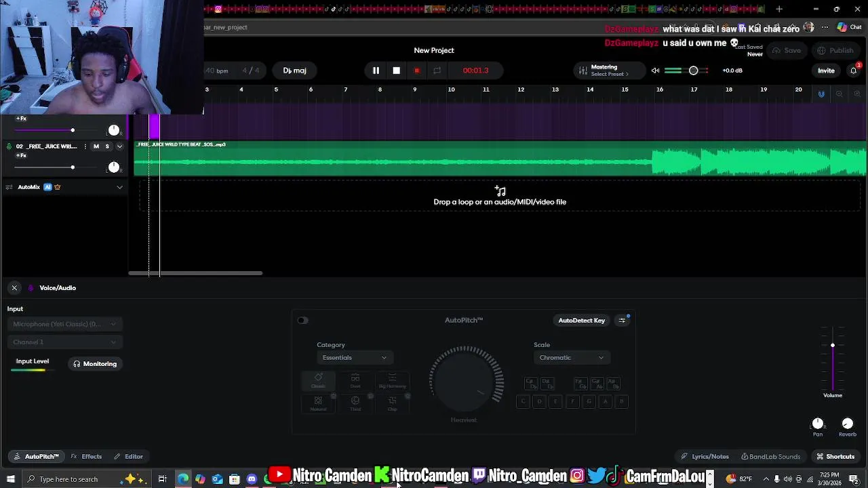Open the BandLab Sounds tab

click(x=770, y=457)
